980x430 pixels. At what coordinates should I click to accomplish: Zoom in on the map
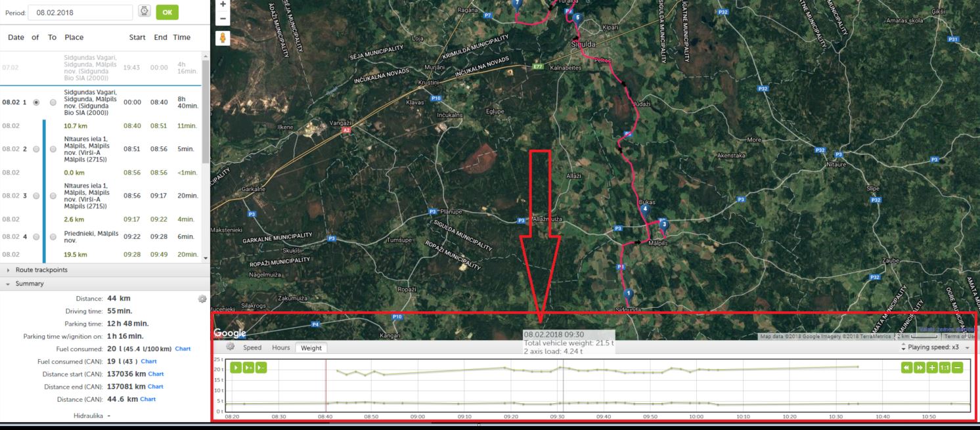(223, 5)
